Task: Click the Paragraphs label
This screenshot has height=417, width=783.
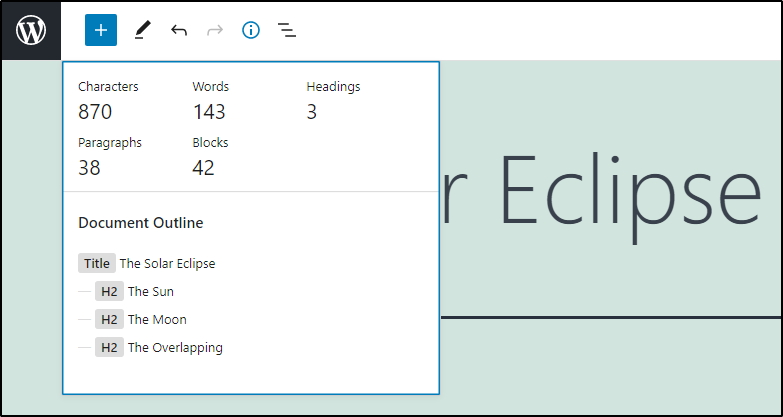Action: click(x=110, y=143)
